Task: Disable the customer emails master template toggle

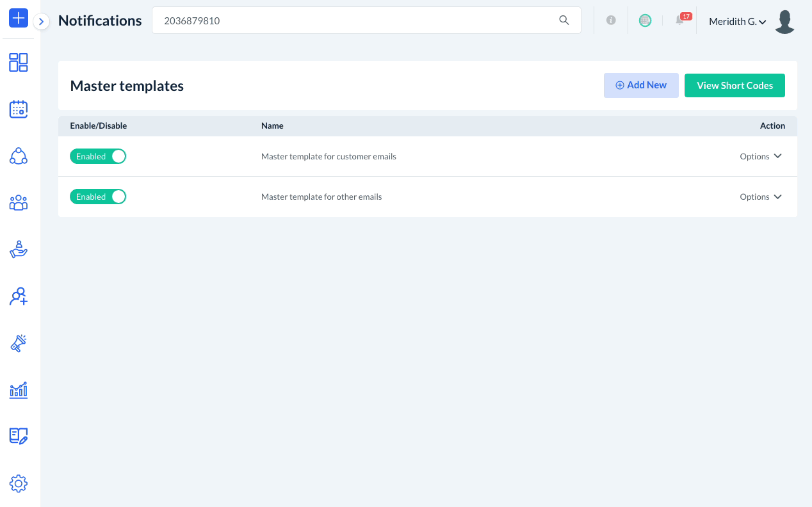Action: [98, 156]
